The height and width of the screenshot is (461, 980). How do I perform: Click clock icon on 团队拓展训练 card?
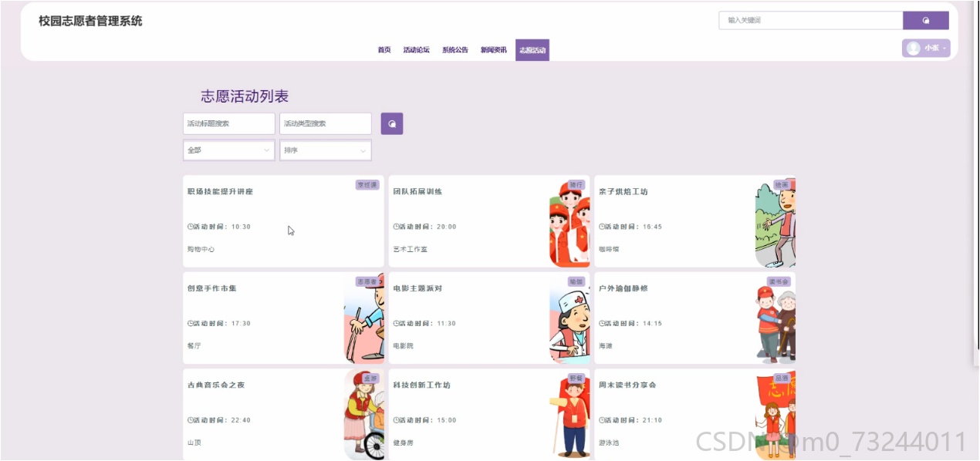point(396,227)
